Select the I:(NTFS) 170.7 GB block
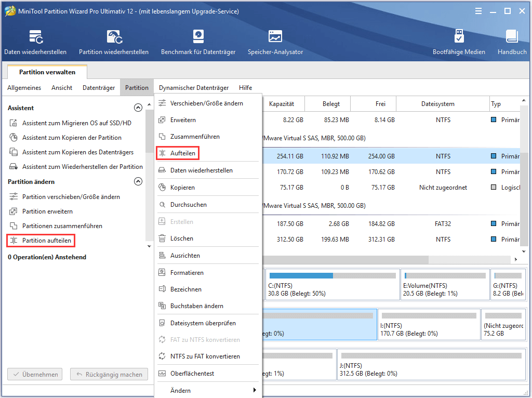This screenshot has width=532, height=398. [429, 324]
